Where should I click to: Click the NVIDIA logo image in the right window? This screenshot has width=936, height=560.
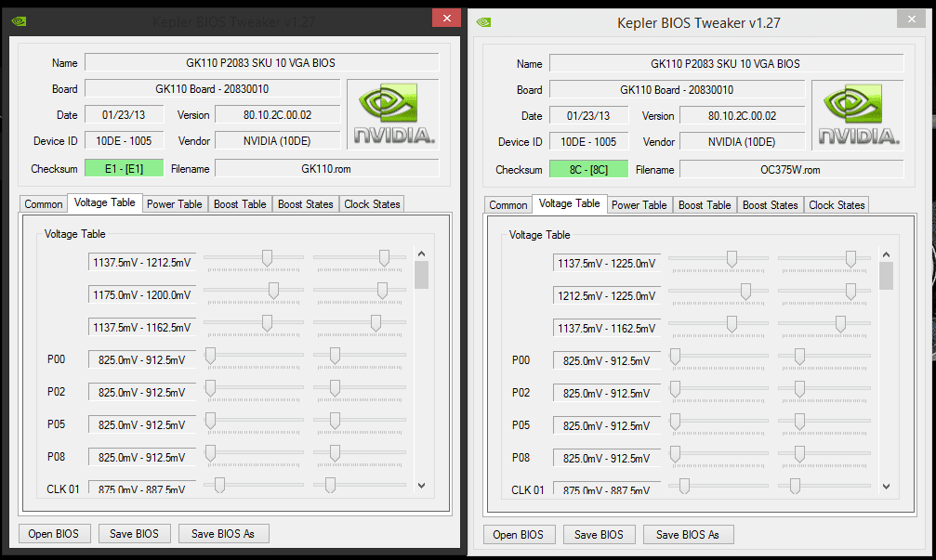[x=858, y=115]
